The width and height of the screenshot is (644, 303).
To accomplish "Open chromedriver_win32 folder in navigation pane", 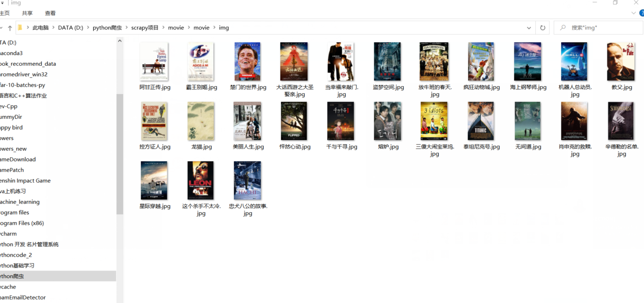I will click(x=23, y=74).
